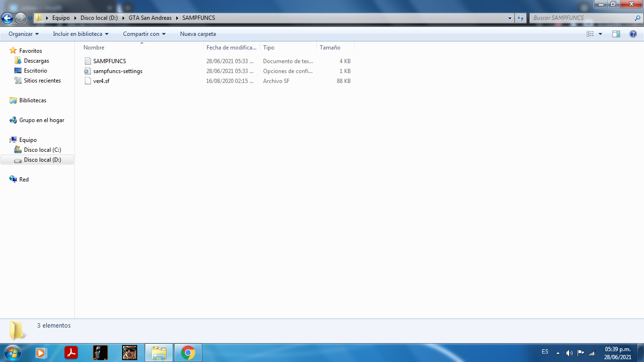Go back with the Back arrow button
This screenshot has height=362, width=644.
pyautogui.click(x=8, y=18)
